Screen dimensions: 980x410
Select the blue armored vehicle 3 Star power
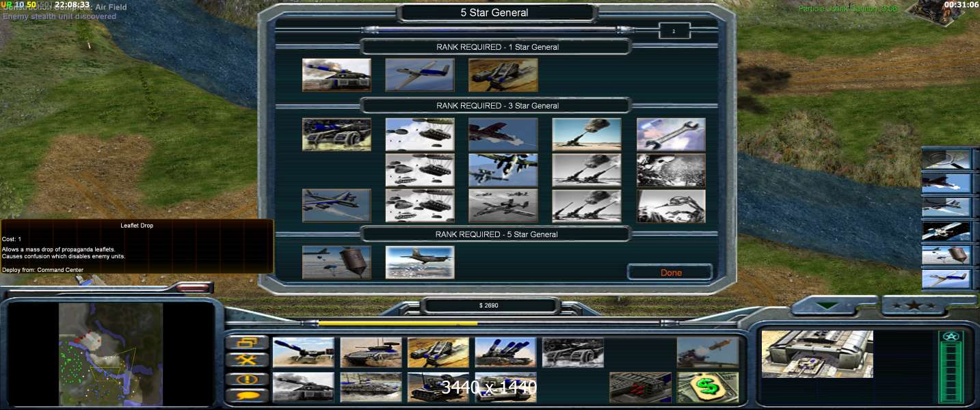[x=336, y=135]
